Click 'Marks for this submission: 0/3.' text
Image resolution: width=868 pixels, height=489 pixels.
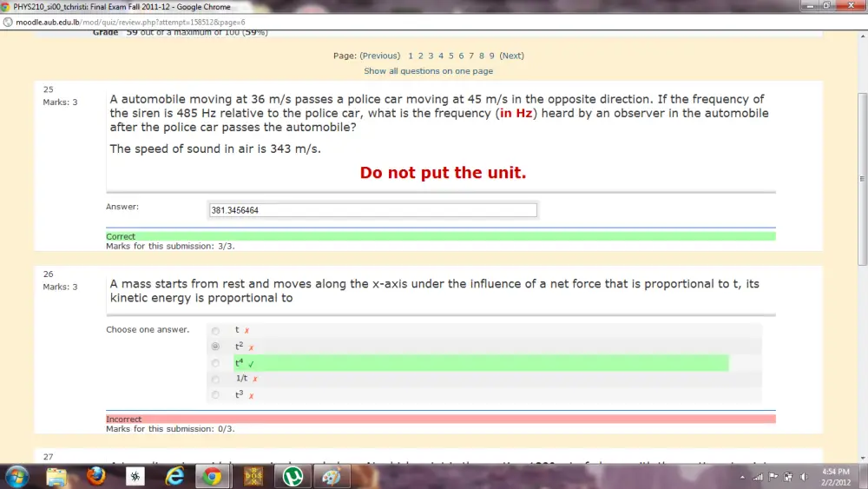coord(170,429)
